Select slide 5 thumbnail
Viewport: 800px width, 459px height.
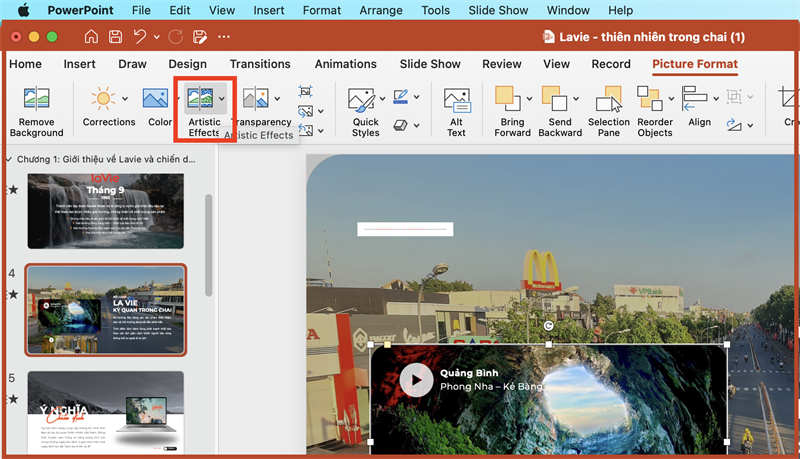(105, 409)
